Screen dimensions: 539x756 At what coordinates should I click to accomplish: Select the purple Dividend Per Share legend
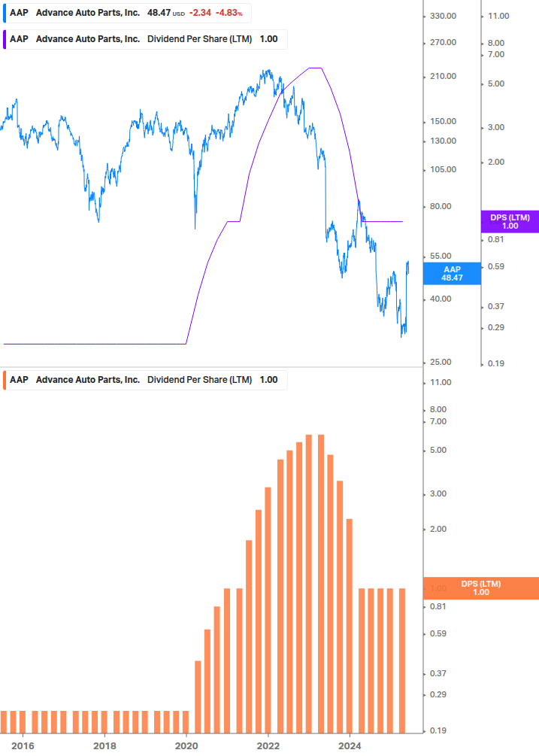[145, 39]
